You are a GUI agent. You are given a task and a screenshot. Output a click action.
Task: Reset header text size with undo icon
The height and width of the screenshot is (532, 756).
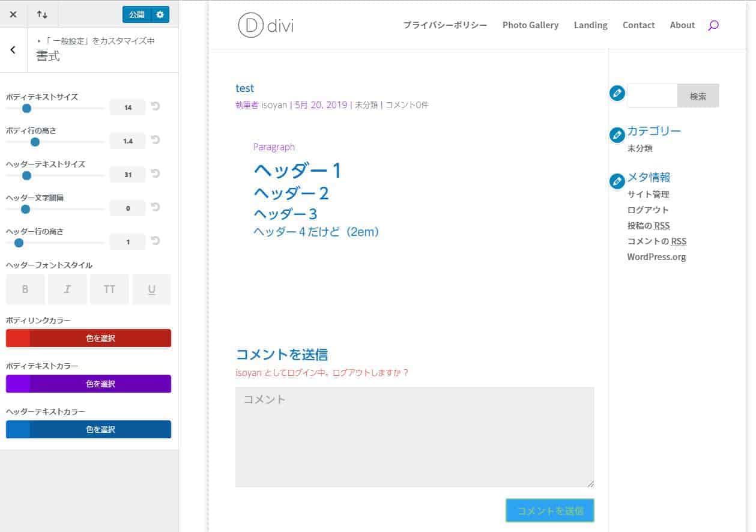point(156,174)
